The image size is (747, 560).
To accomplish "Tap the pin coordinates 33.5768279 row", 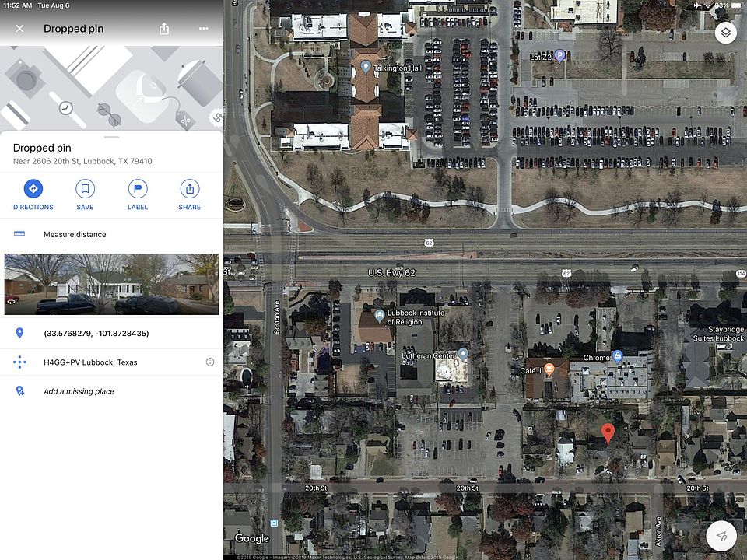I will pyautogui.click(x=111, y=334).
